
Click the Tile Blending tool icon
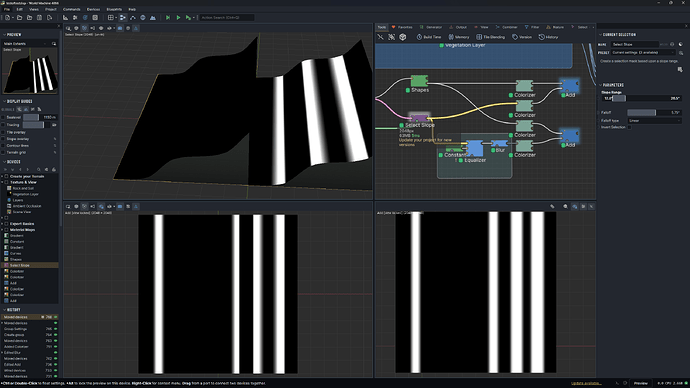479,37
